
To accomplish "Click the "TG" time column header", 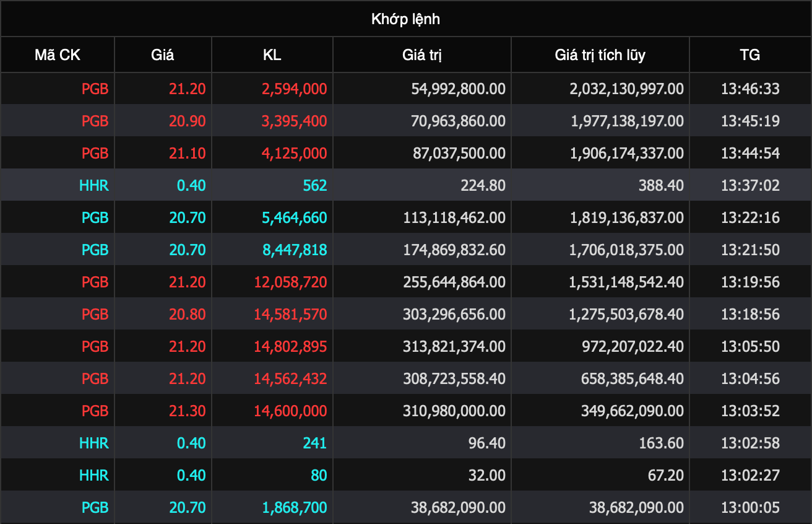I will [x=749, y=55].
